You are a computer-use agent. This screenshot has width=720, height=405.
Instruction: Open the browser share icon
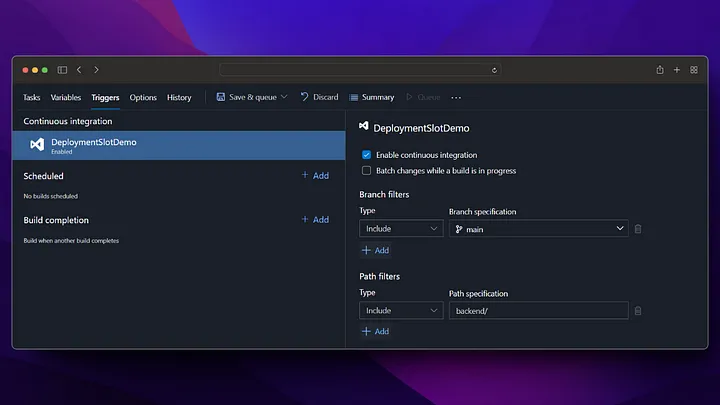[660, 70]
